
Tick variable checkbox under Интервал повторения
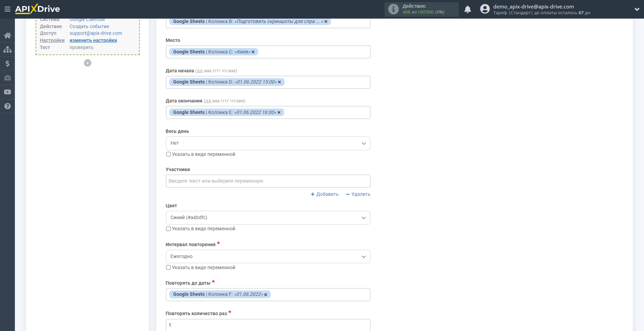pyautogui.click(x=168, y=267)
